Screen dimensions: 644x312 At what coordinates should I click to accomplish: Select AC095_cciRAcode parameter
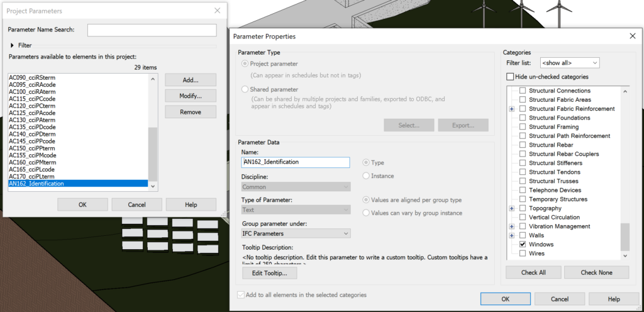[78, 84]
